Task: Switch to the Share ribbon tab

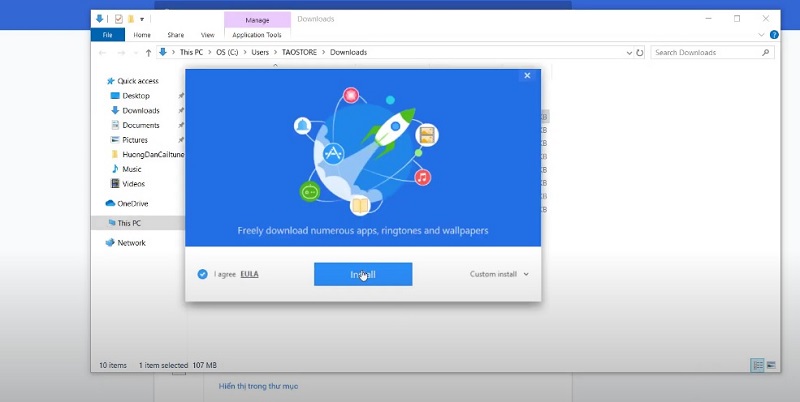Action: 176,35
